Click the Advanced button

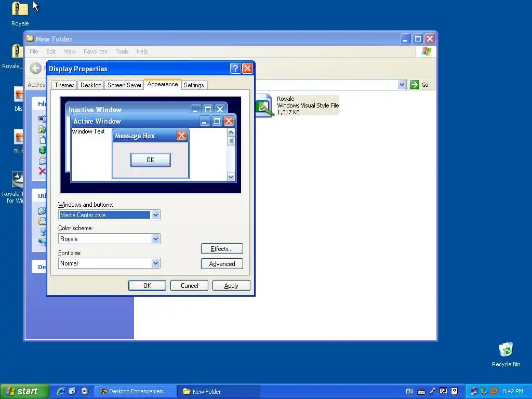click(x=222, y=264)
